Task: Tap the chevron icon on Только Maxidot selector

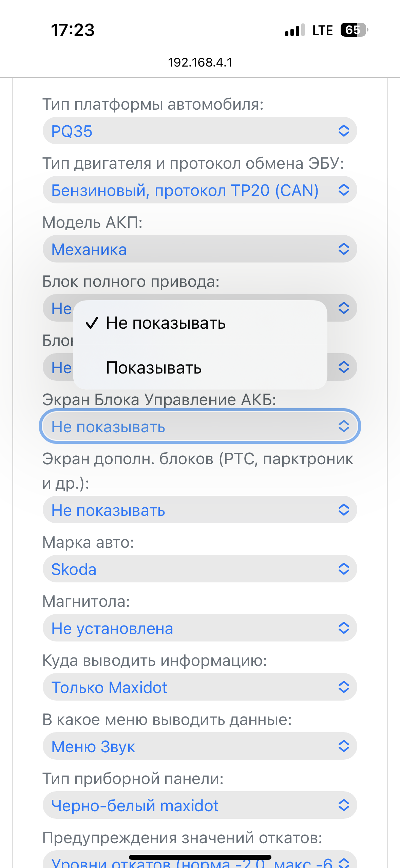Action: click(344, 687)
